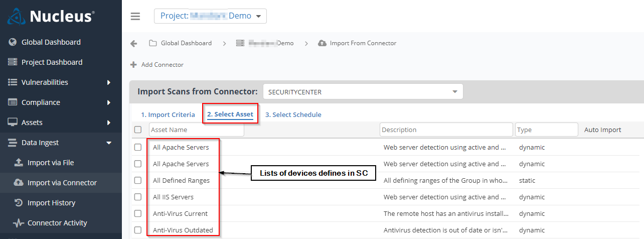Click the Import via File upload icon
The image size is (644, 239).
(x=19, y=163)
